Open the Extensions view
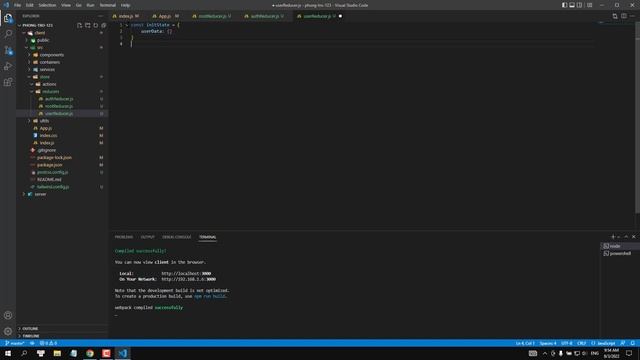 pyautogui.click(x=8, y=82)
